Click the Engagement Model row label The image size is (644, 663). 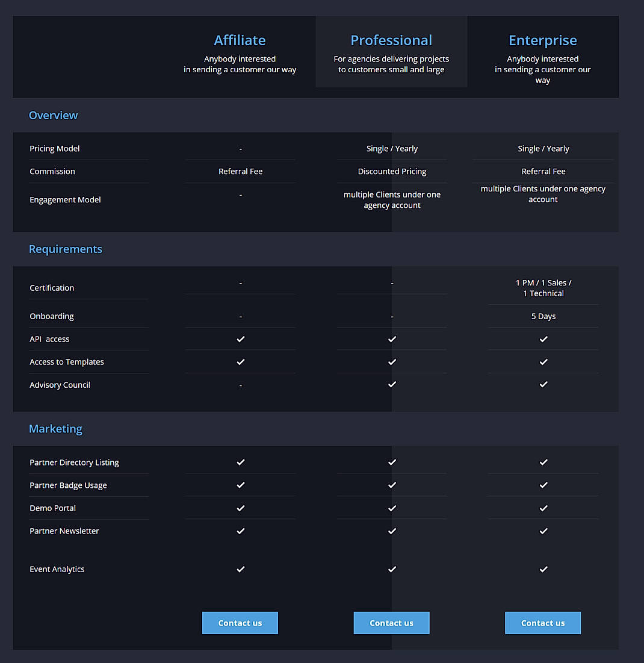coord(65,199)
